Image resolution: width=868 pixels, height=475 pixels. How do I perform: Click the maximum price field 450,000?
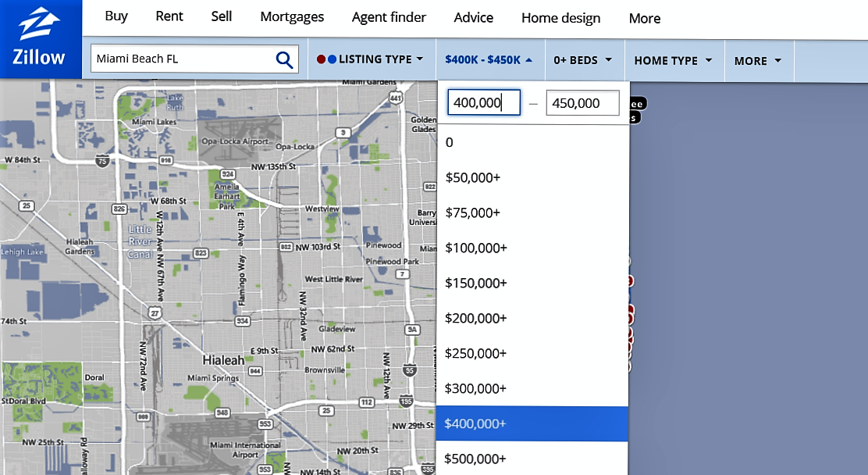[x=582, y=103]
